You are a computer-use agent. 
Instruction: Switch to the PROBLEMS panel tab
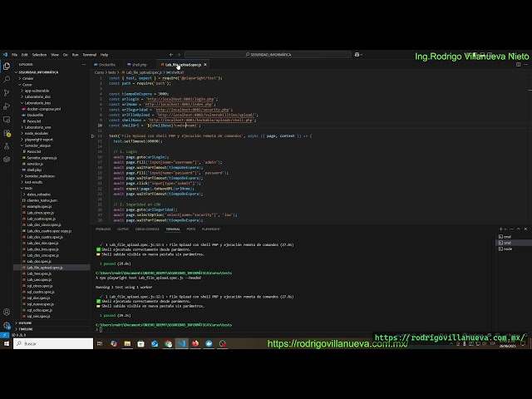[103, 229]
